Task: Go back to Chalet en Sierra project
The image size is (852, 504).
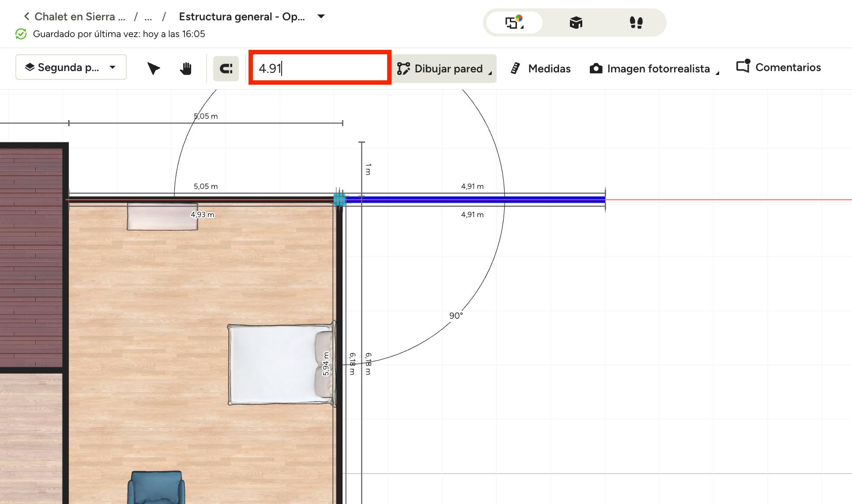Action: pos(75,16)
